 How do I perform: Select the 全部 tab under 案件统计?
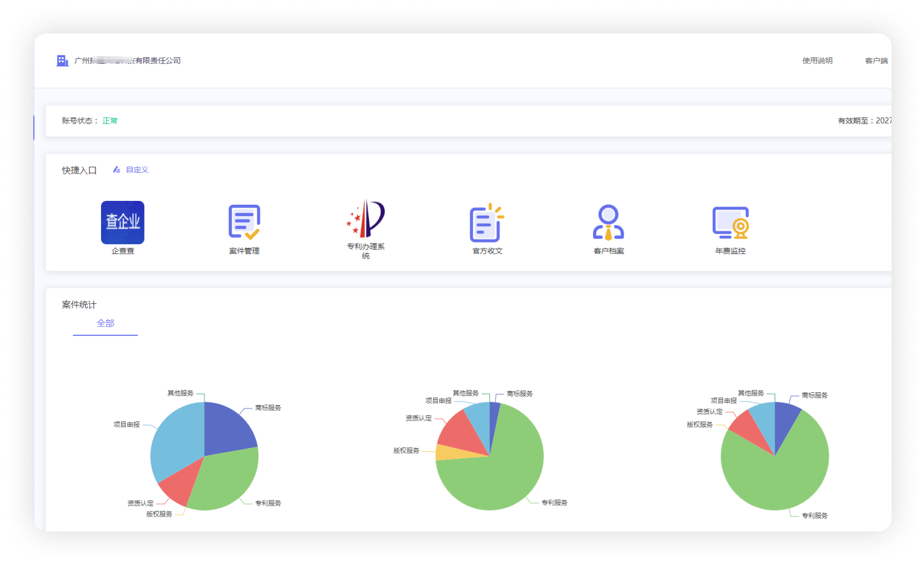coord(105,324)
